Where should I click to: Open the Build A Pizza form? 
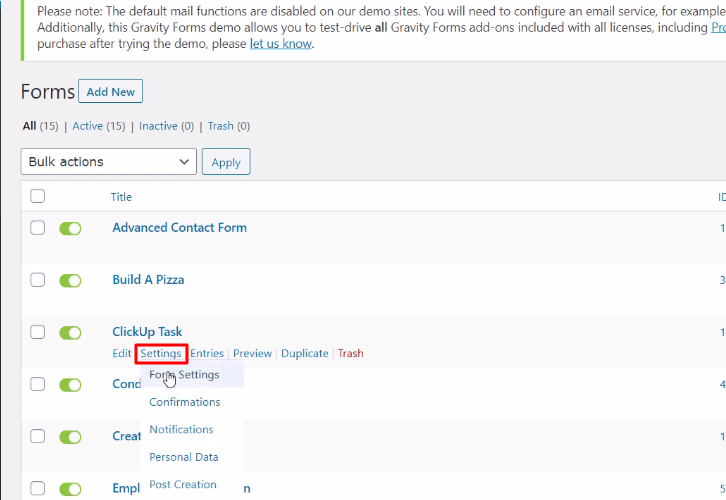point(148,280)
